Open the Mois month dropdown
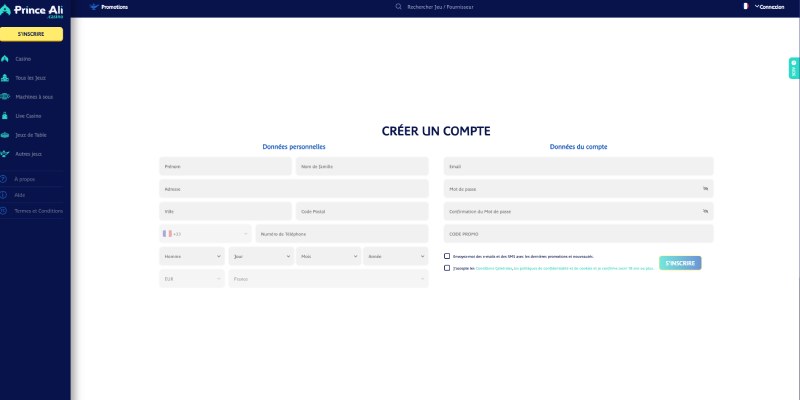Image resolution: width=800 pixels, height=400 pixels. click(329, 256)
